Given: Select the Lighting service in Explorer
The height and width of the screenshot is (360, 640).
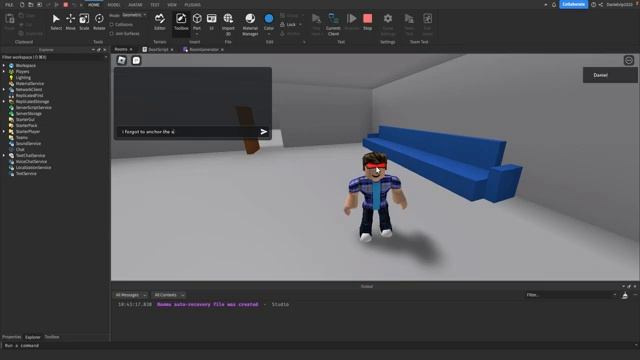Looking at the screenshot, I should 23,78.
